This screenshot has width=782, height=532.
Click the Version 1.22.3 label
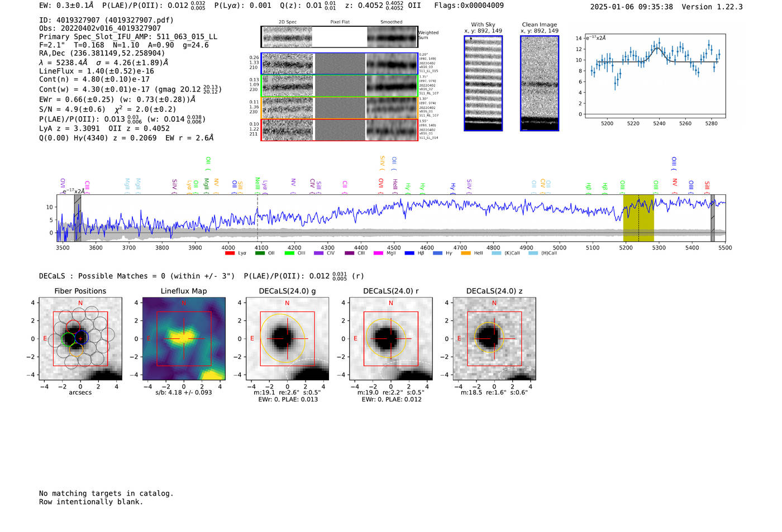pyautogui.click(x=712, y=7)
